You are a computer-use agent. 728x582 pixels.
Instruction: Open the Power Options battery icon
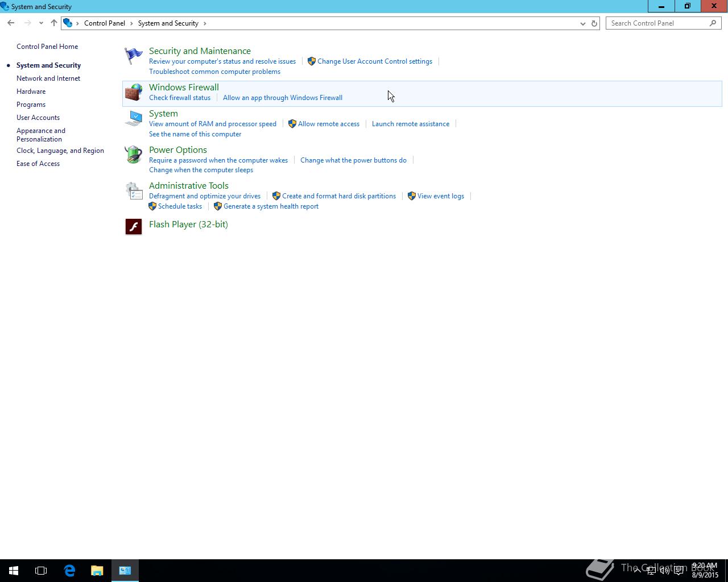pyautogui.click(x=133, y=155)
